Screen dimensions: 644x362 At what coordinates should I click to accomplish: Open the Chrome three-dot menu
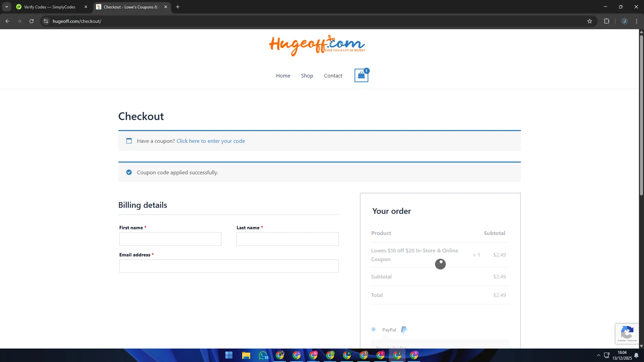[x=637, y=21]
